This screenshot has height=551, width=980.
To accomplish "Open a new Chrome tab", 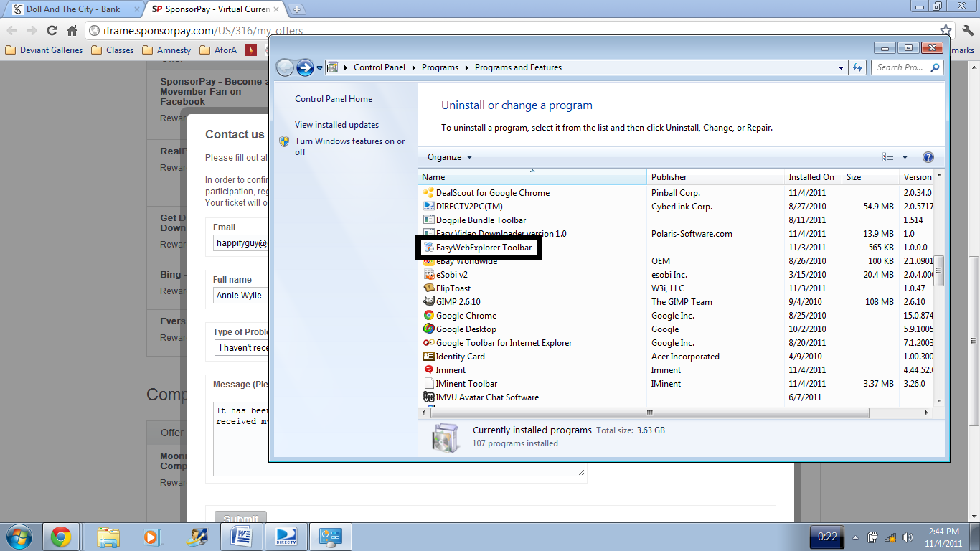I will [298, 9].
